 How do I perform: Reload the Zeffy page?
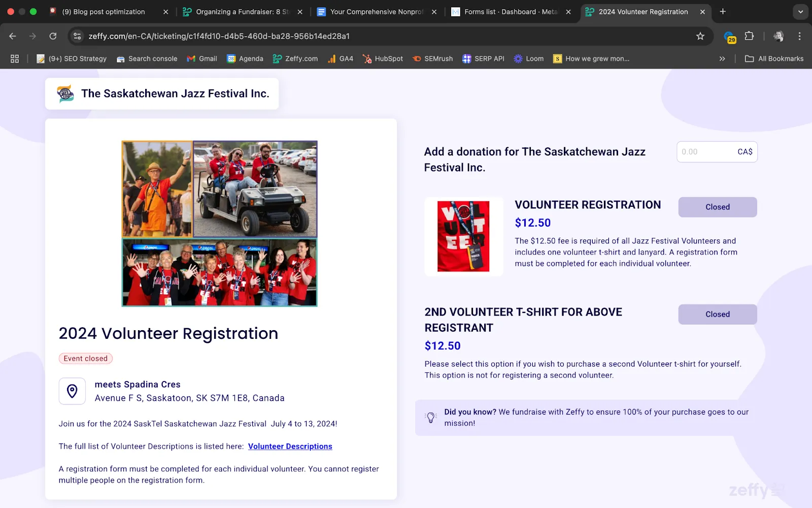53,36
